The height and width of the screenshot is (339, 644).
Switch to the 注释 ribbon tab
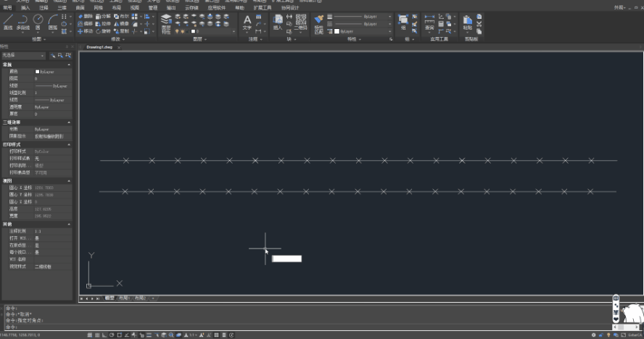pos(44,8)
